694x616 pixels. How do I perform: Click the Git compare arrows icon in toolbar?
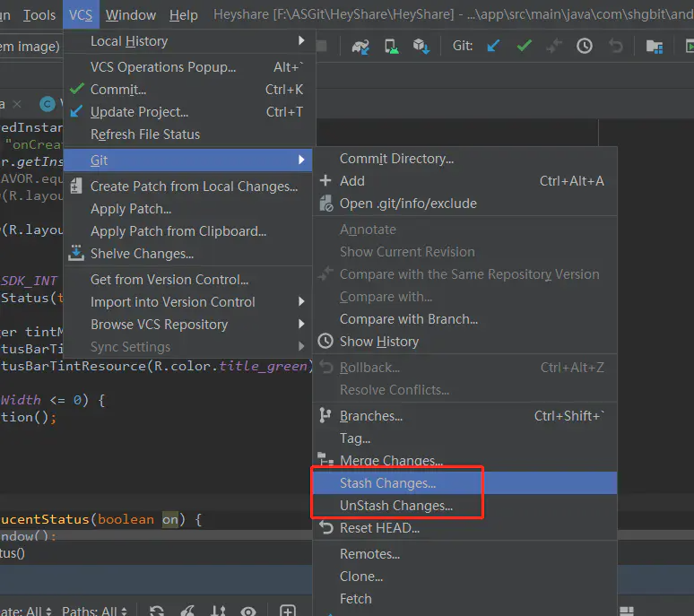click(554, 46)
